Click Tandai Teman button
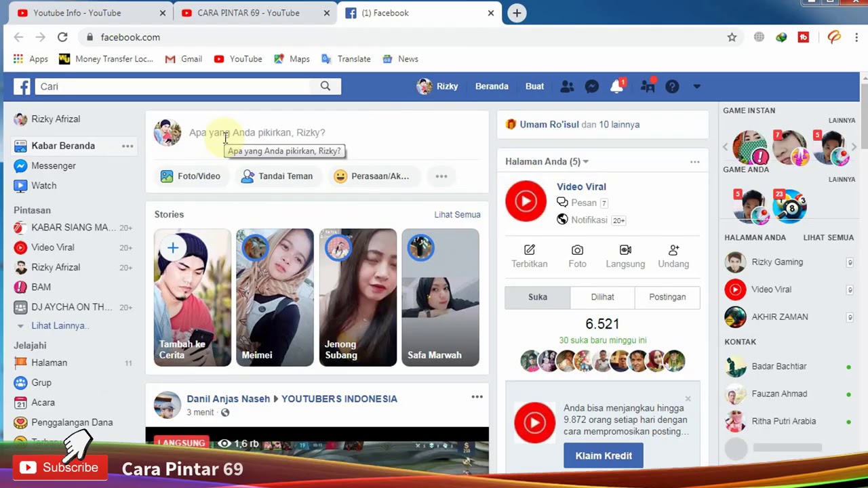The image size is (868, 488). coord(277,176)
